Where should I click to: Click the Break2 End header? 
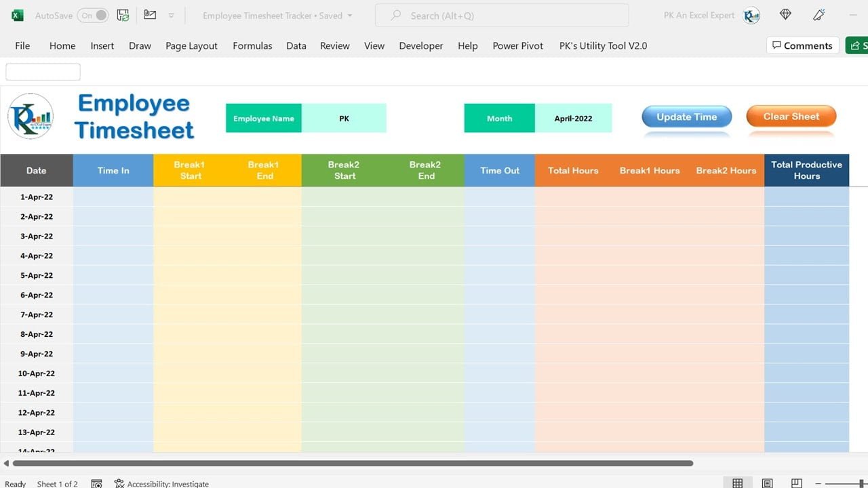(x=425, y=170)
